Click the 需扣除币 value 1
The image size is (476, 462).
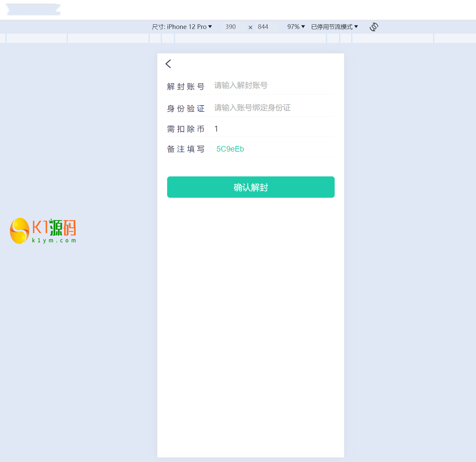(216, 129)
